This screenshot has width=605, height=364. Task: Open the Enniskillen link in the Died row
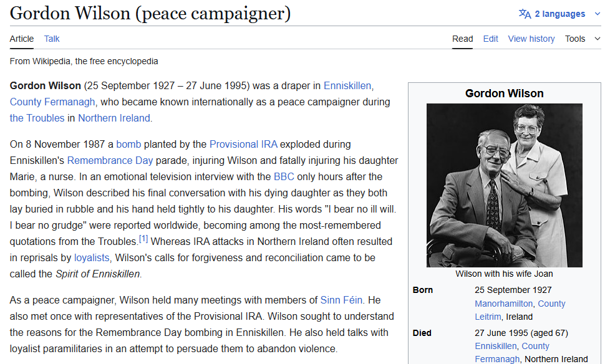click(496, 346)
